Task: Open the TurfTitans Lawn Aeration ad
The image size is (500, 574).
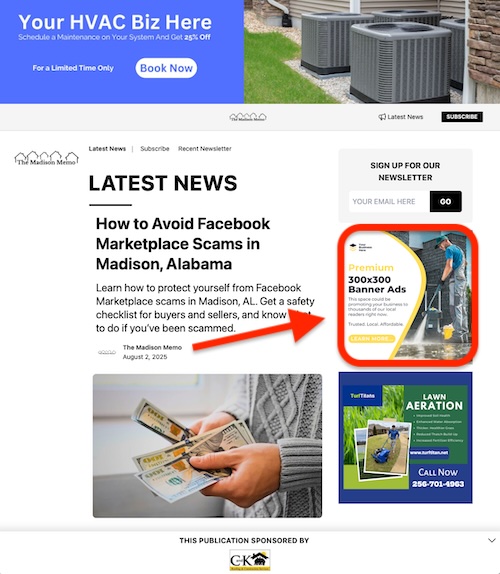Action: click(406, 437)
